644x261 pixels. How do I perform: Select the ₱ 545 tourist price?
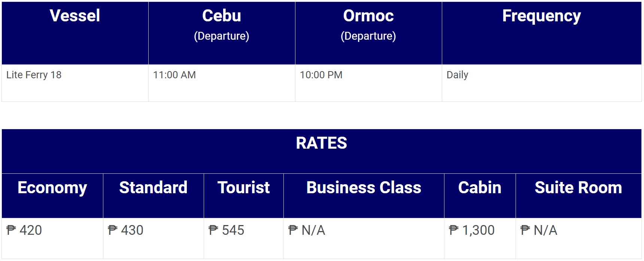tap(227, 230)
